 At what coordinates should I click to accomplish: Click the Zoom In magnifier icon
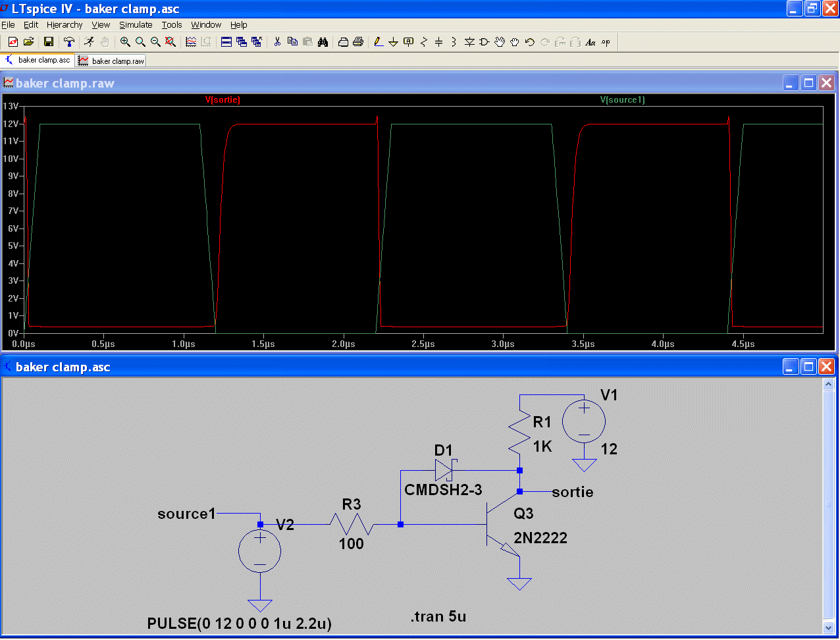pyautogui.click(x=125, y=42)
